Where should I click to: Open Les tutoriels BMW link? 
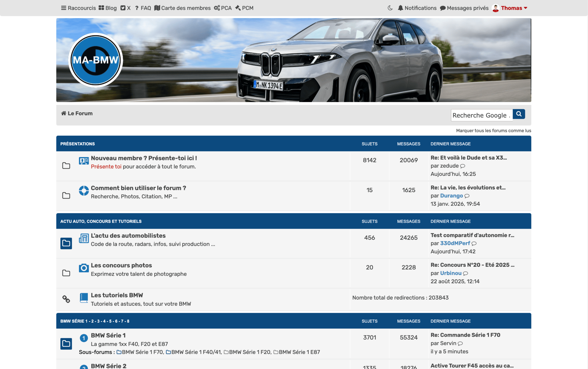(x=117, y=295)
